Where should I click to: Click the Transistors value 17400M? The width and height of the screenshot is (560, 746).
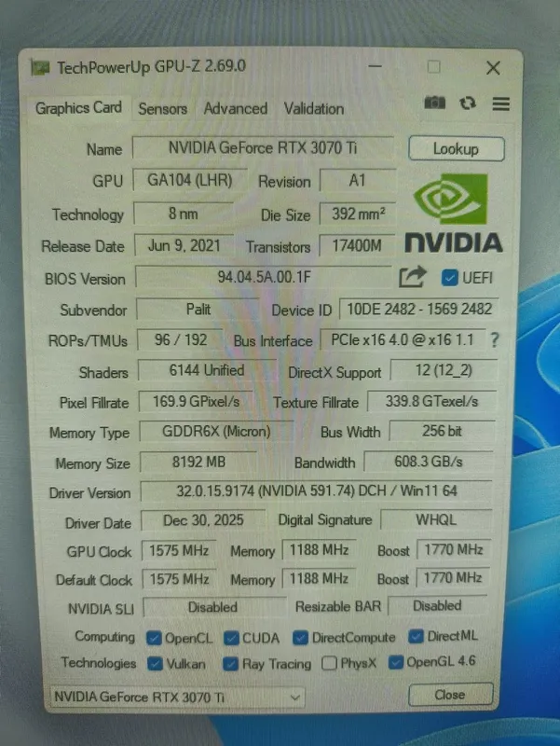point(357,246)
